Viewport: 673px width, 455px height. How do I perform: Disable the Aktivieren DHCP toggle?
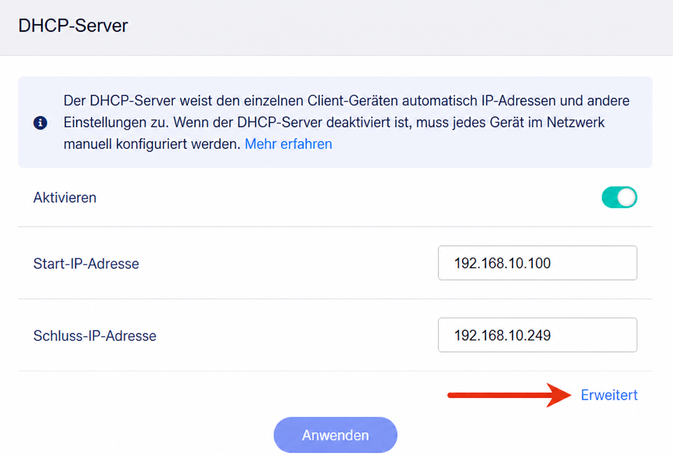tap(619, 197)
